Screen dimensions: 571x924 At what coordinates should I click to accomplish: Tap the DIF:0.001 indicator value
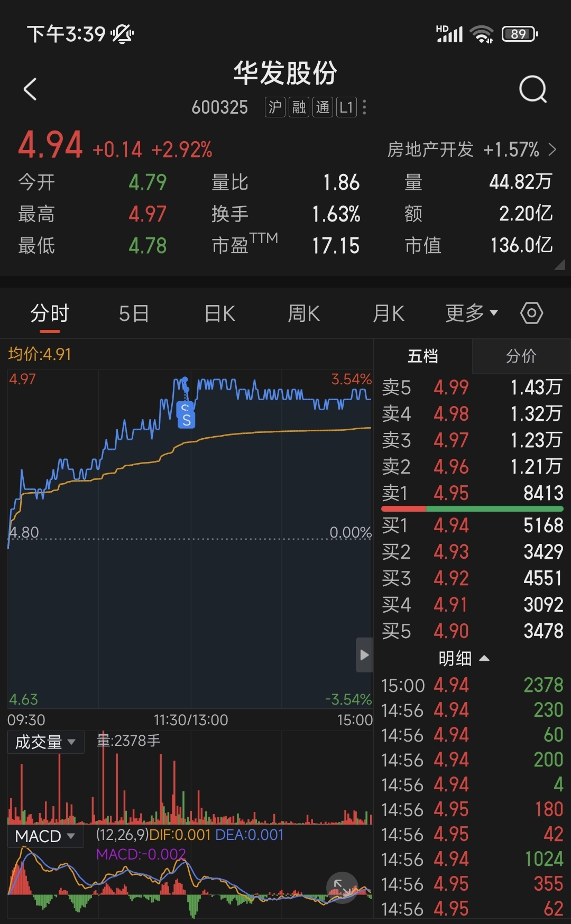[x=180, y=835]
